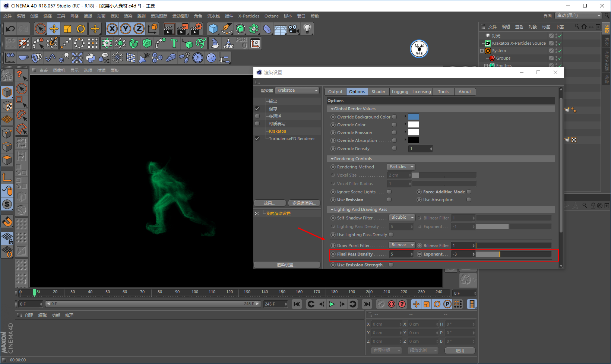Open the Octane menu
The width and height of the screenshot is (611, 364).
tap(272, 16)
